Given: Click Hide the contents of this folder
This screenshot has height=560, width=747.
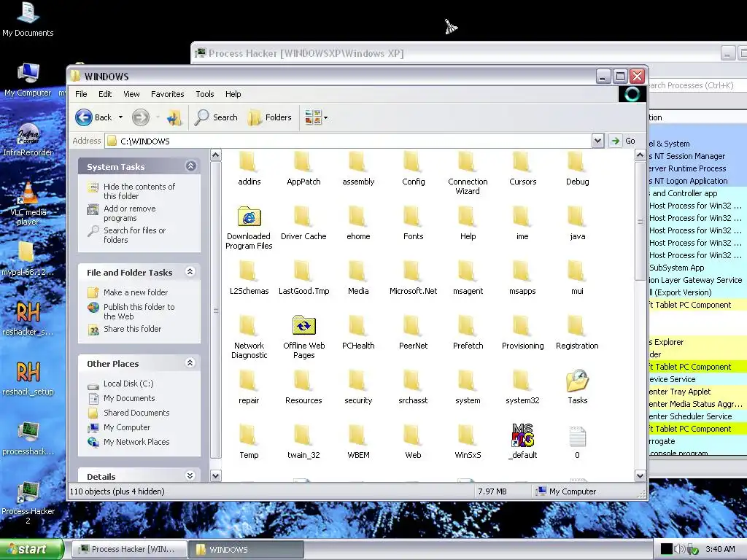Looking at the screenshot, I should 139,192.
